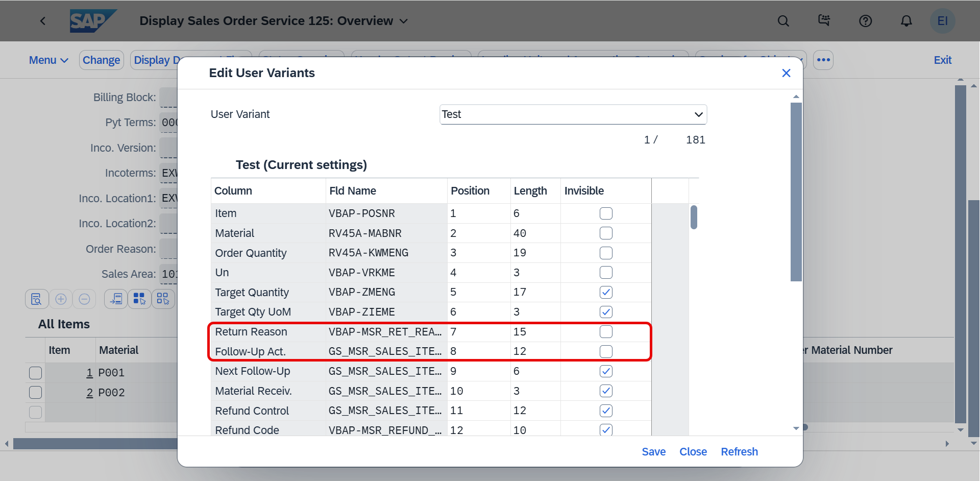Click Close in the dialog footer
980x481 pixels.
point(693,452)
